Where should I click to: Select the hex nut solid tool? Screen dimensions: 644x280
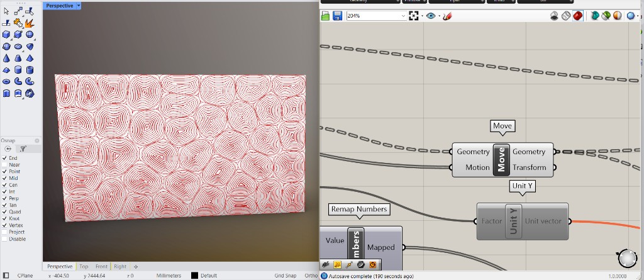tap(30, 93)
